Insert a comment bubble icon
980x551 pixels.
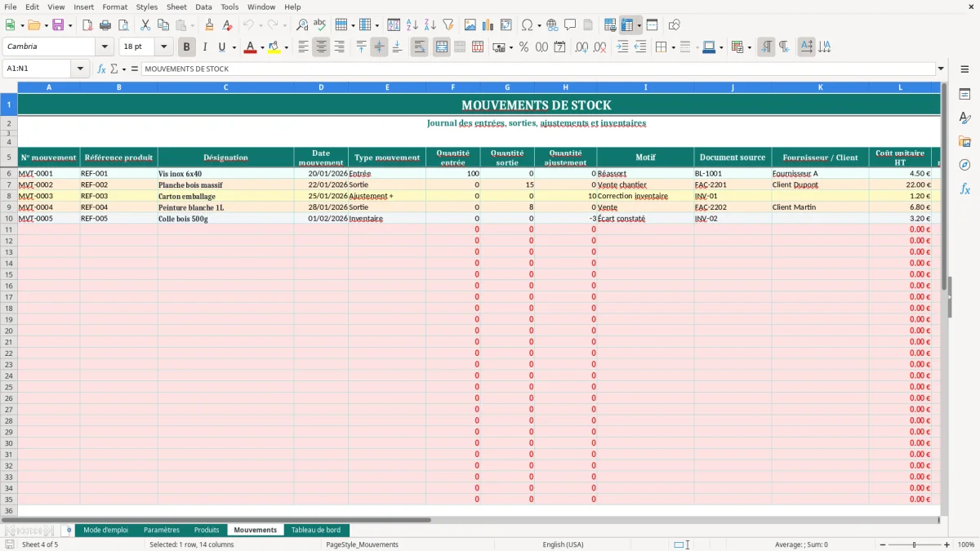coord(570,25)
